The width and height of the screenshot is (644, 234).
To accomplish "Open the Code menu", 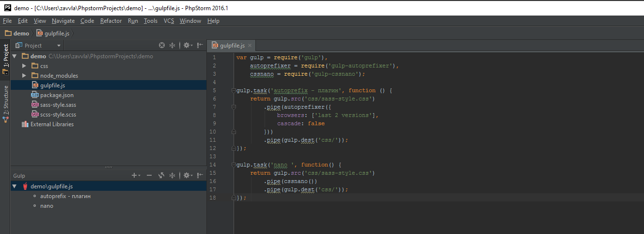I will [x=87, y=21].
